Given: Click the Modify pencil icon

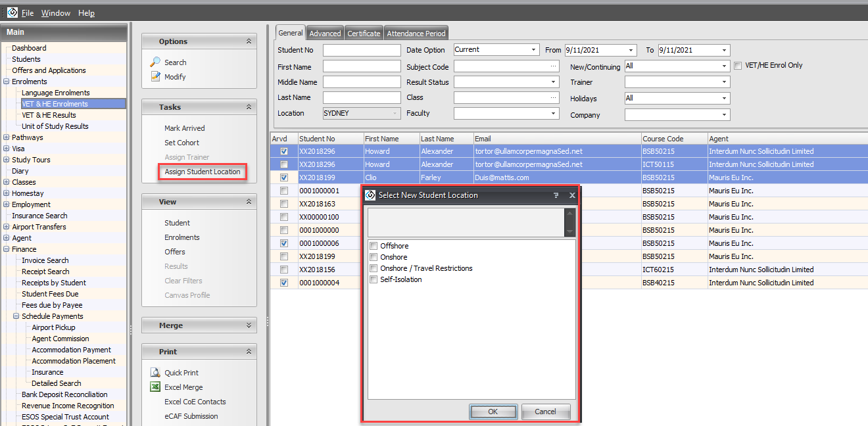Looking at the screenshot, I should pos(155,76).
